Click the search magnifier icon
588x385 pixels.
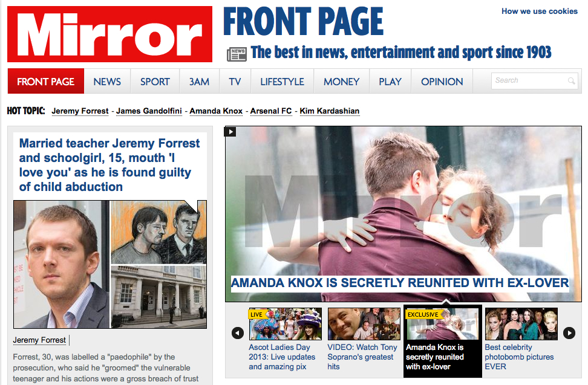[x=571, y=81]
